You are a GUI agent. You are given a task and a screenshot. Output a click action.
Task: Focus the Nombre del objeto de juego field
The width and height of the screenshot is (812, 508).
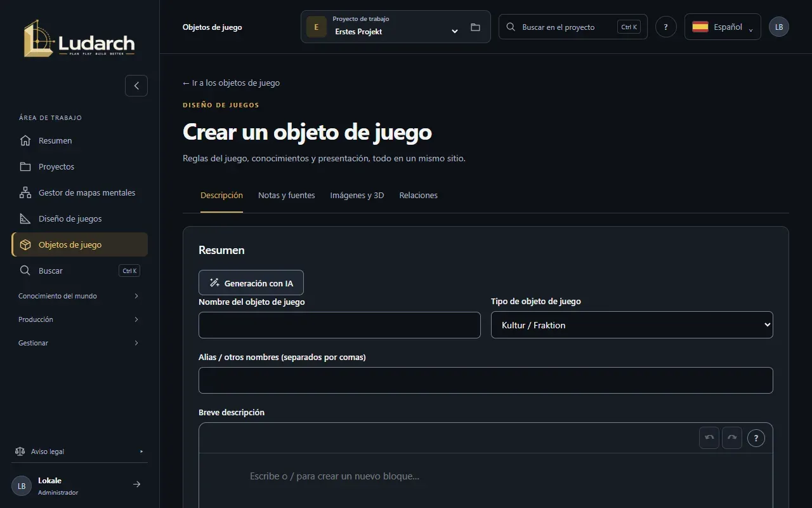pos(339,325)
